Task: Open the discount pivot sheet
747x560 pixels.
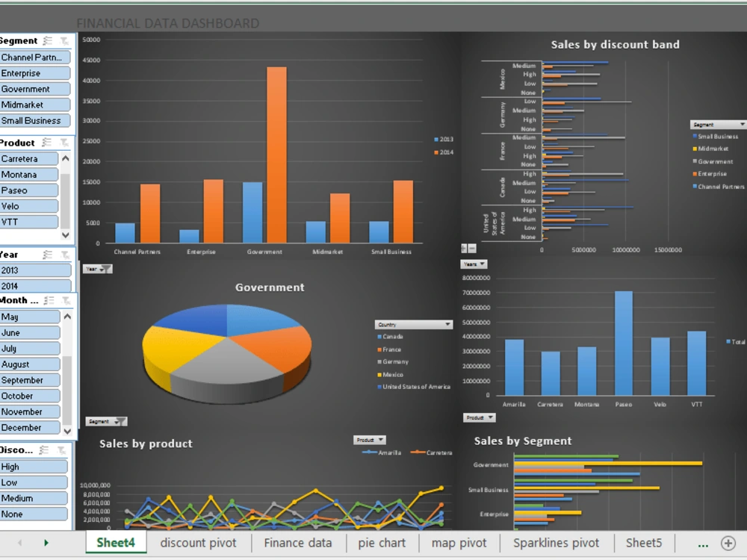Action: (x=198, y=543)
